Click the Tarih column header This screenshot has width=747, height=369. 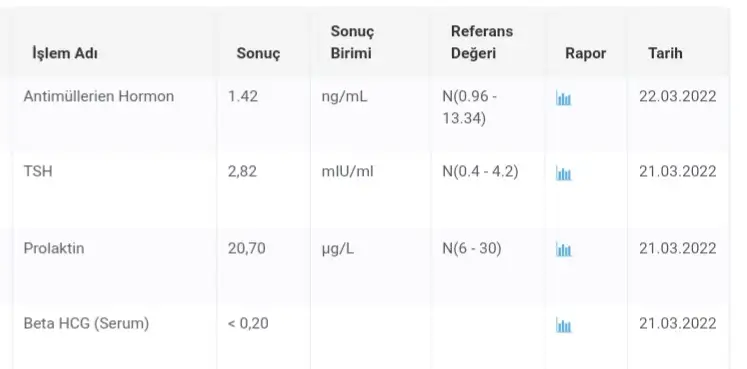665,53
